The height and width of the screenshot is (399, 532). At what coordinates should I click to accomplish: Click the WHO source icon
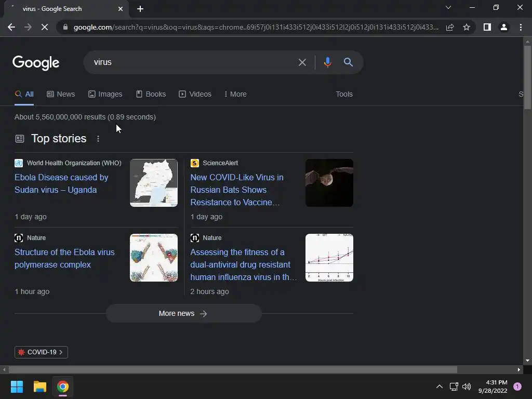point(19,163)
